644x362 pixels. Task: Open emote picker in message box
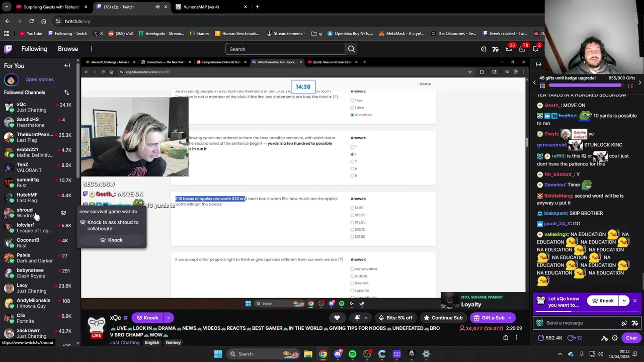click(624, 323)
